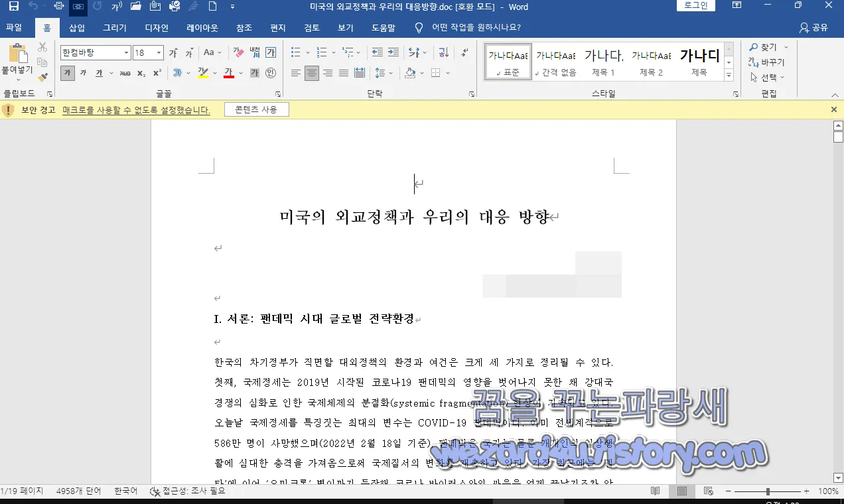Toggle superscript formatting

click(156, 73)
